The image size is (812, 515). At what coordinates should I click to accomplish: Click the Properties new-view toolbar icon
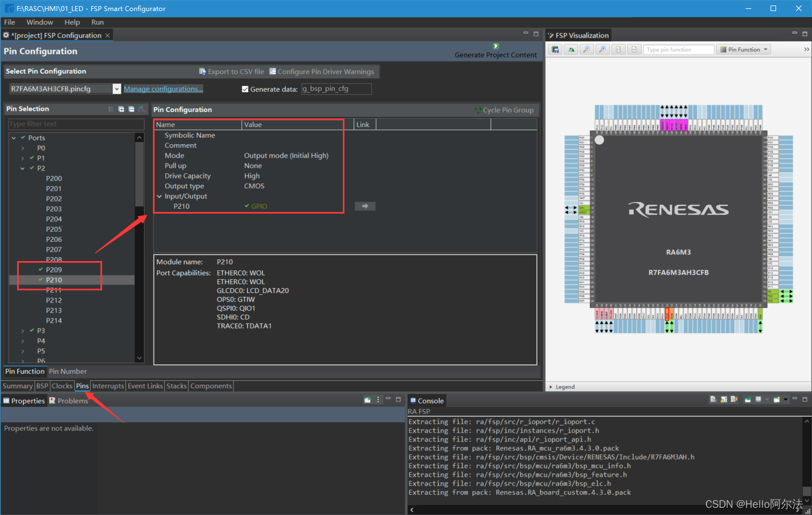(x=367, y=400)
